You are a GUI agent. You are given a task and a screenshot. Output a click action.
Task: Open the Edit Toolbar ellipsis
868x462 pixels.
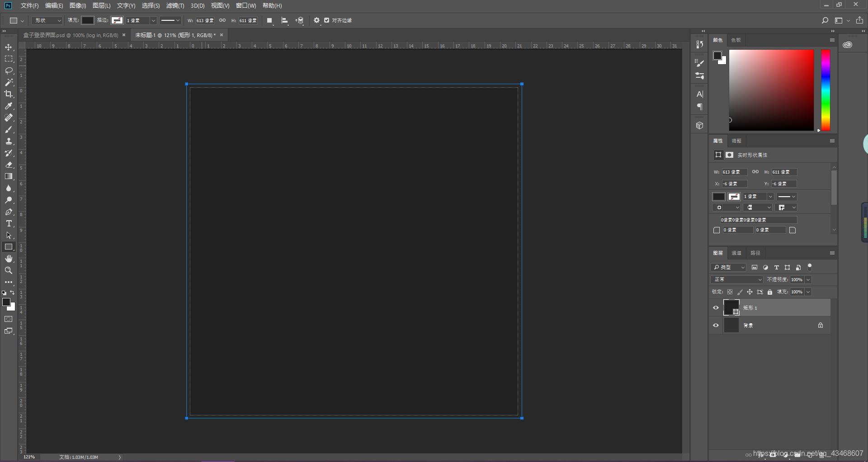click(9, 282)
